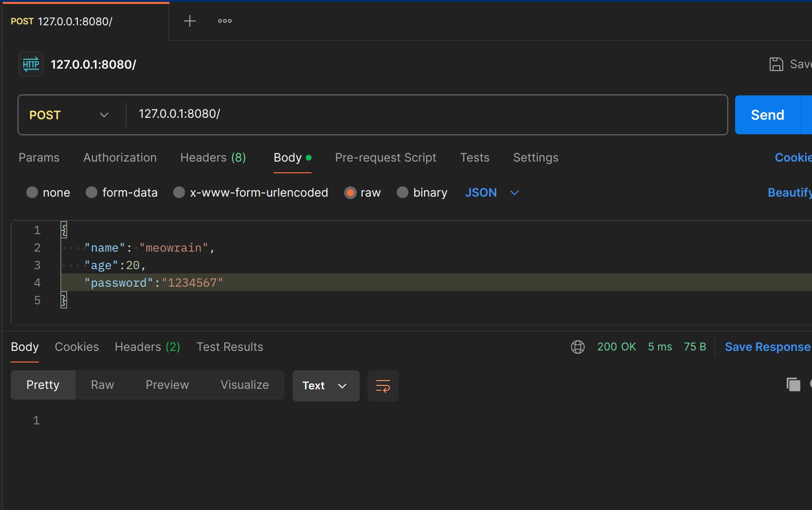Open the Pre-request Script tab
812x510 pixels.
click(385, 158)
